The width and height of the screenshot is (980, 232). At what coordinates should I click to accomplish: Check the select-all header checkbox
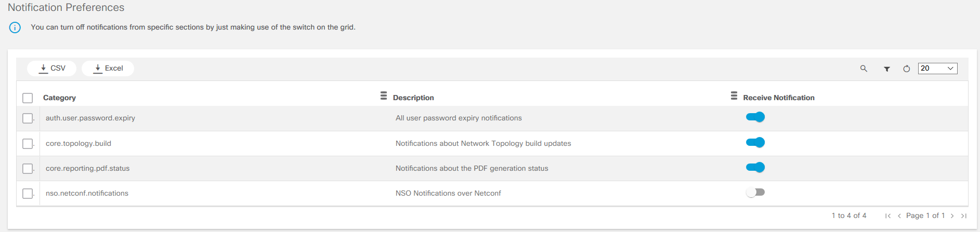(x=28, y=98)
